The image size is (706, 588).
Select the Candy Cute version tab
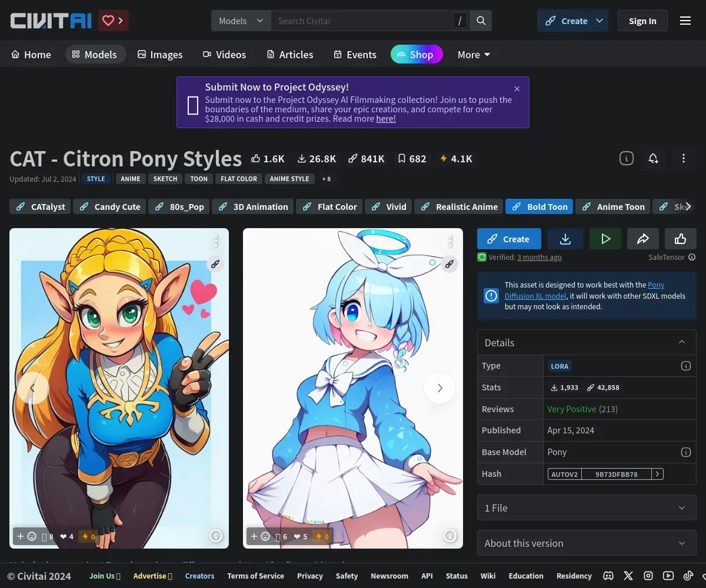tap(109, 206)
